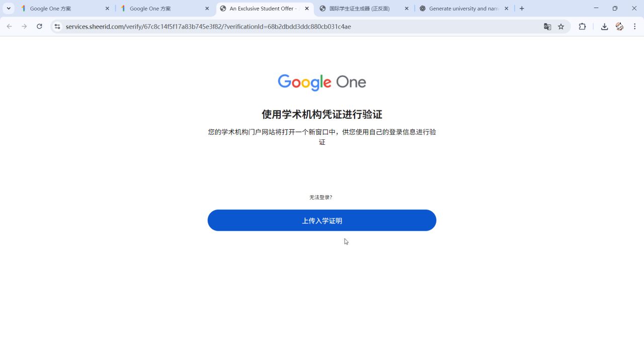Click the translate page icon in address bar
The width and height of the screenshot is (644, 342).
(x=547, y=27)
